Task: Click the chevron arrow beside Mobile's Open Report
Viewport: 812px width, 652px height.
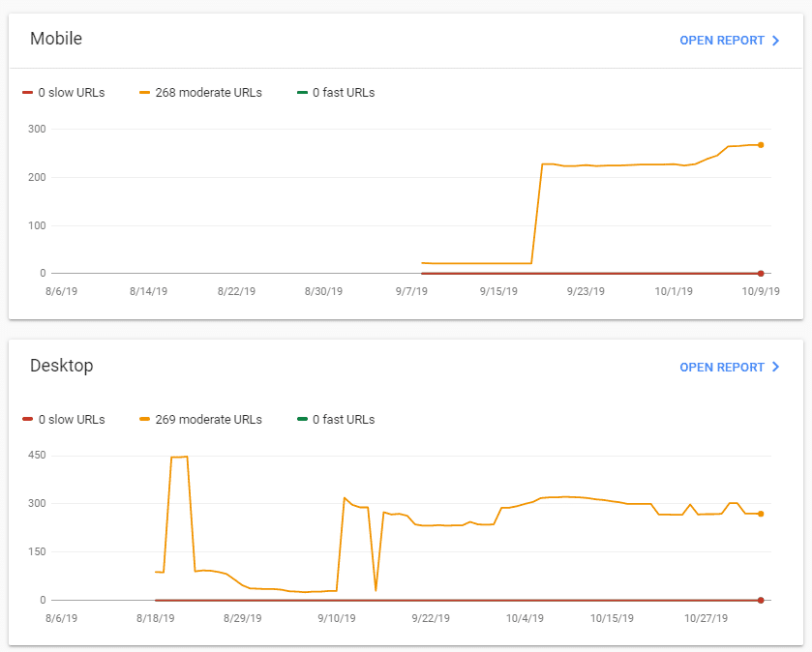Action: pos(775,41)
